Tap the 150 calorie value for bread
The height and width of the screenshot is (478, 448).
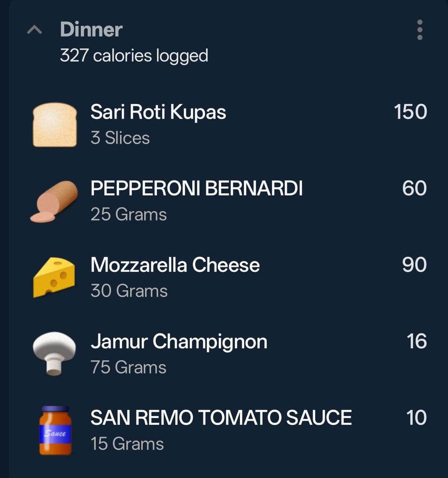coord(410,112)
